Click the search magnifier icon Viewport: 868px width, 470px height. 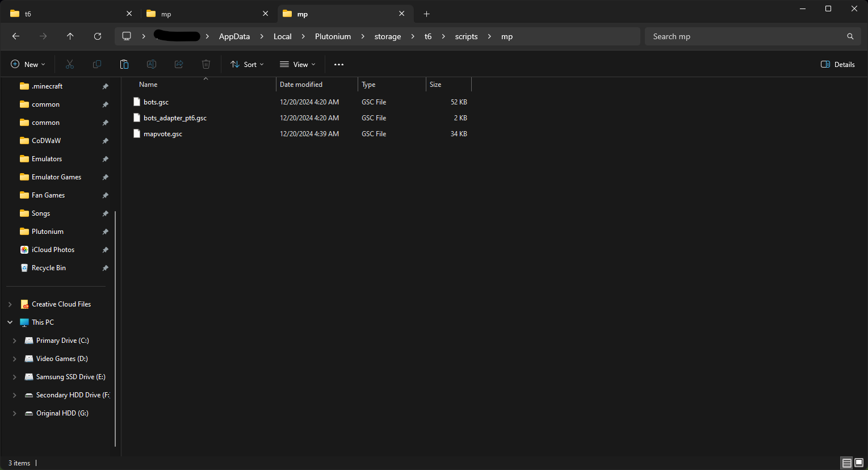click(850, 36)
